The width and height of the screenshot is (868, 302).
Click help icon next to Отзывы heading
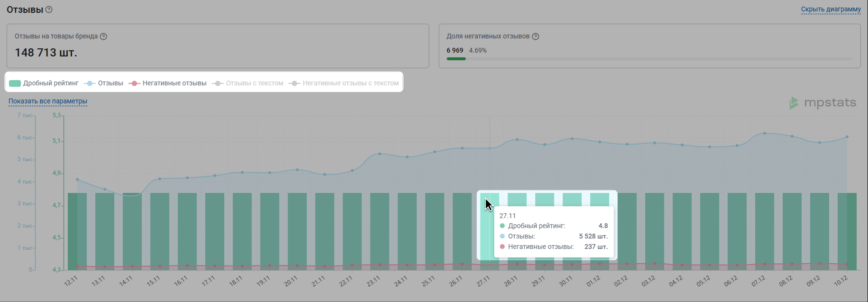point(49,9)
